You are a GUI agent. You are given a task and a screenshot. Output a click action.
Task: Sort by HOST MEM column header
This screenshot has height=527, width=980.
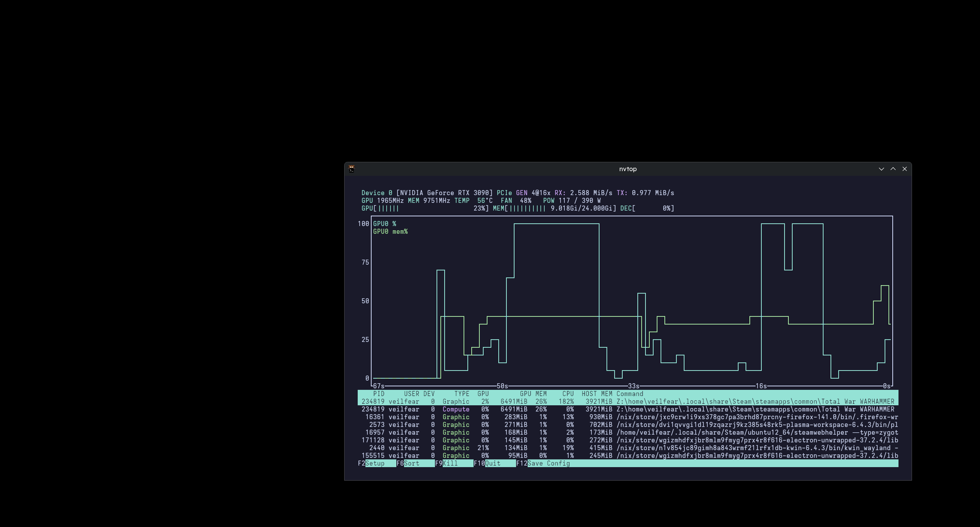point(597,394)
